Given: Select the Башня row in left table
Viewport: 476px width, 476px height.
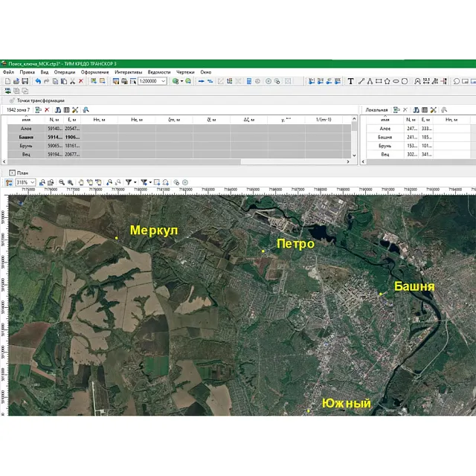Looking at the screenshot, I should 26,137.
